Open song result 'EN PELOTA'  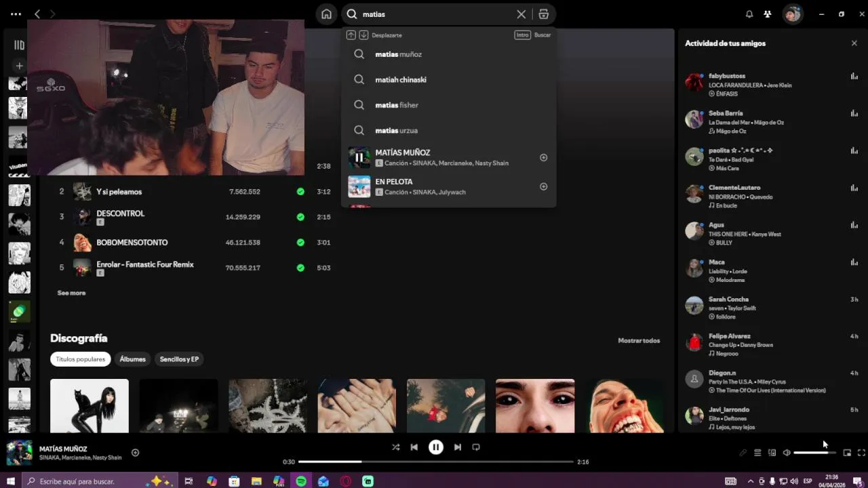[x=448, y=186]
